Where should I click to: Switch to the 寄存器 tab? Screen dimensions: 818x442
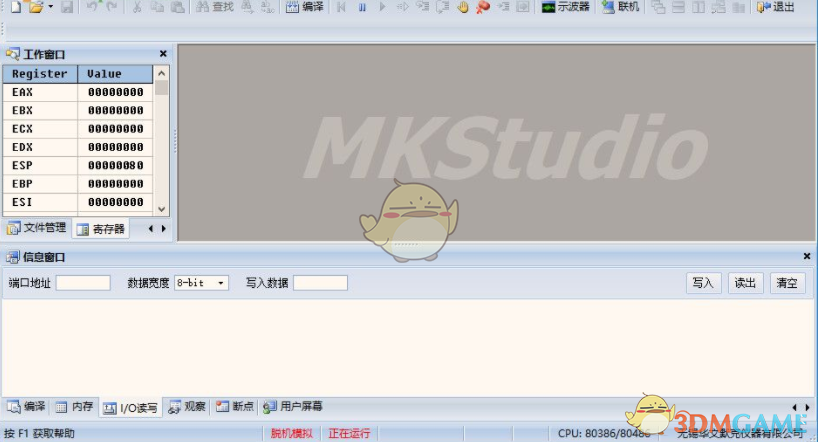(101, 229)
